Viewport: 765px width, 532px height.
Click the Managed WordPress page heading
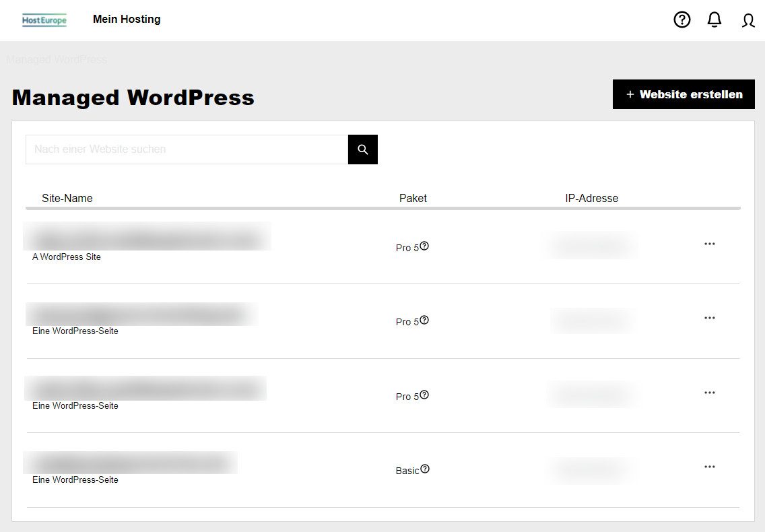[133, 98]
